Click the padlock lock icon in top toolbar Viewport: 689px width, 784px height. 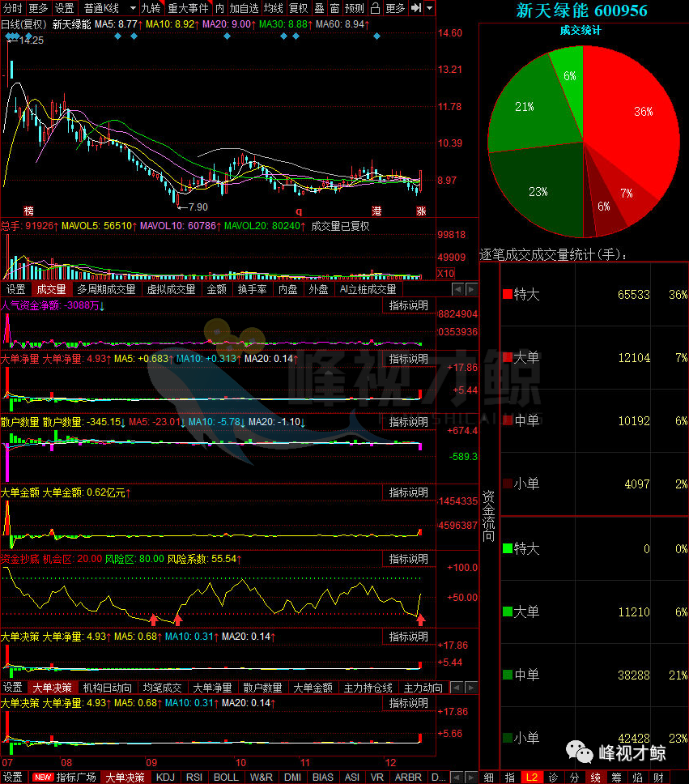click(375, 8)
